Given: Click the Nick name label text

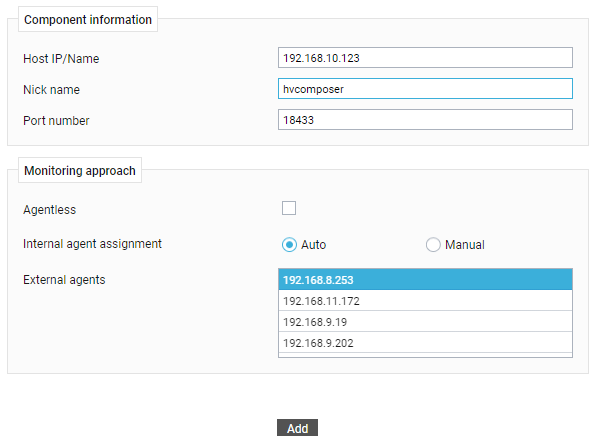Looking at the screenshot, I should click(51, 90).
